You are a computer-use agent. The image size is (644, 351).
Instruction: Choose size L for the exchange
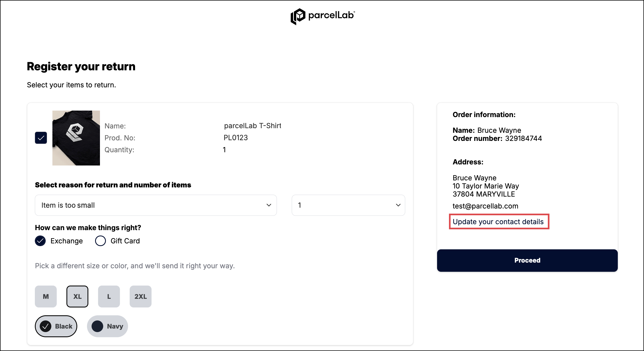click(x=109, y=297)
